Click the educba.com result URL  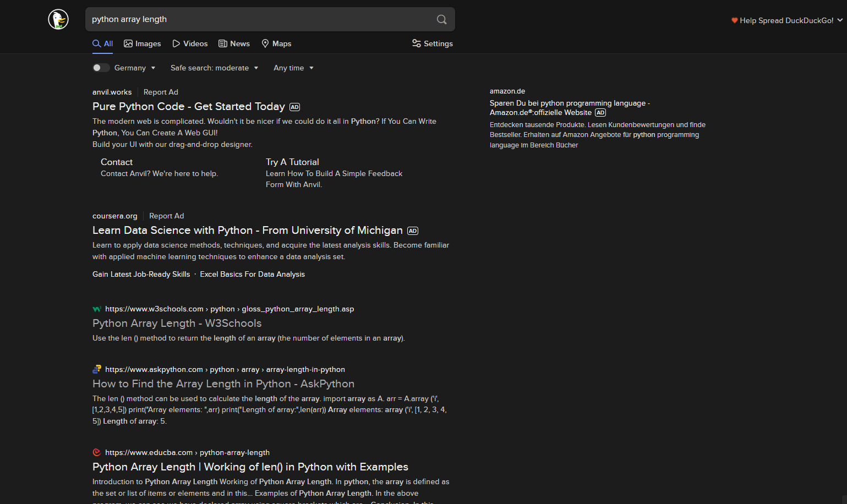pyautogui.click(x=187, y=452)
